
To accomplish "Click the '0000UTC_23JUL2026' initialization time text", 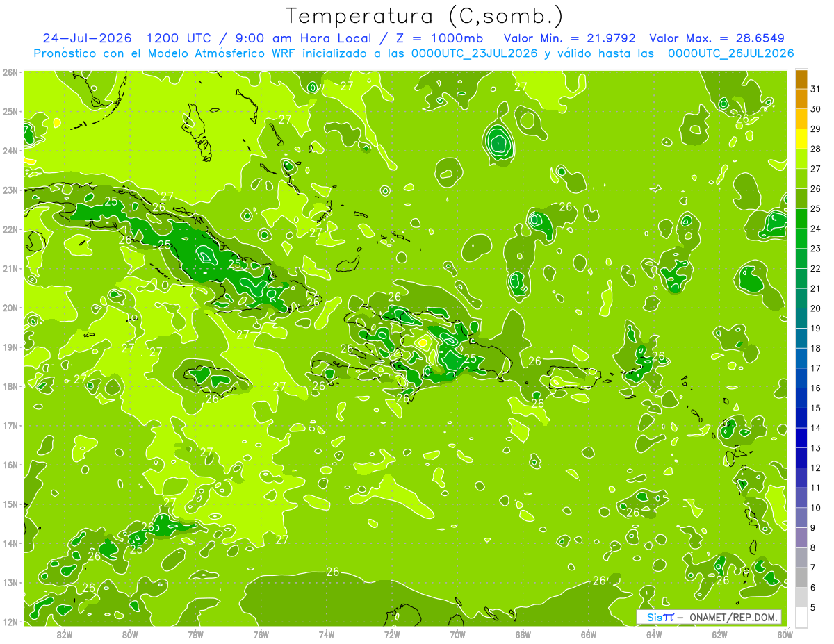I will point(475,53).
